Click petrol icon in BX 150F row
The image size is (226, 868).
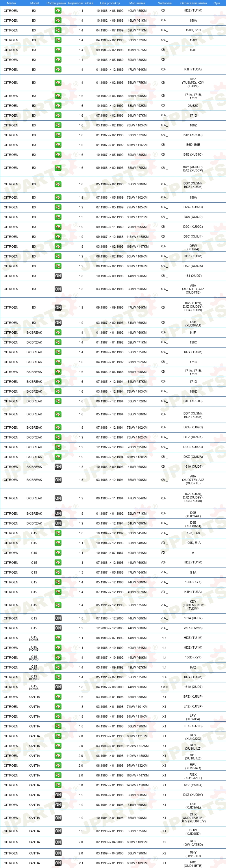[58, 50]
